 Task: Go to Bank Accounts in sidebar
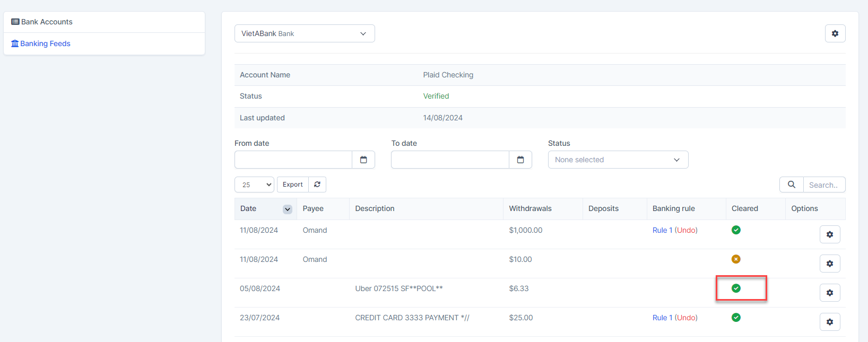[47, 22]
